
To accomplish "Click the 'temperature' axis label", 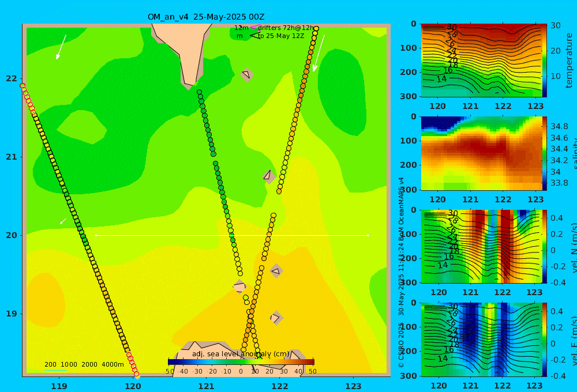I will (569, 61).
